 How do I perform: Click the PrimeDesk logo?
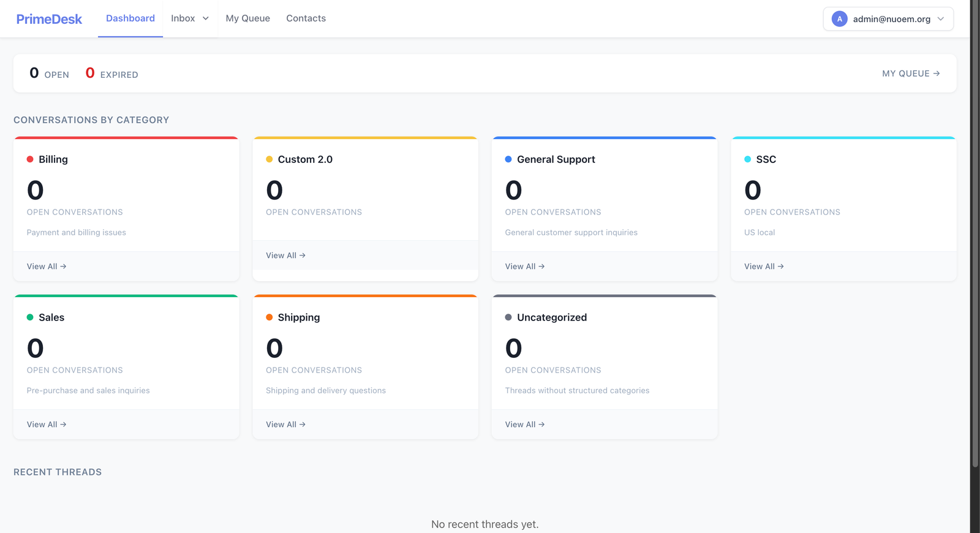(x=49, y=19)
